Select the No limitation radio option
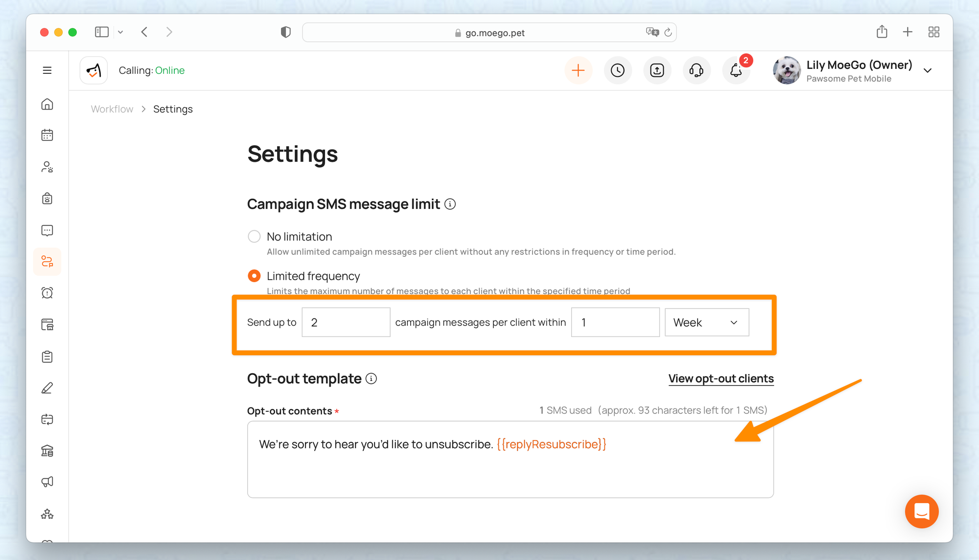 click(254, 237)
